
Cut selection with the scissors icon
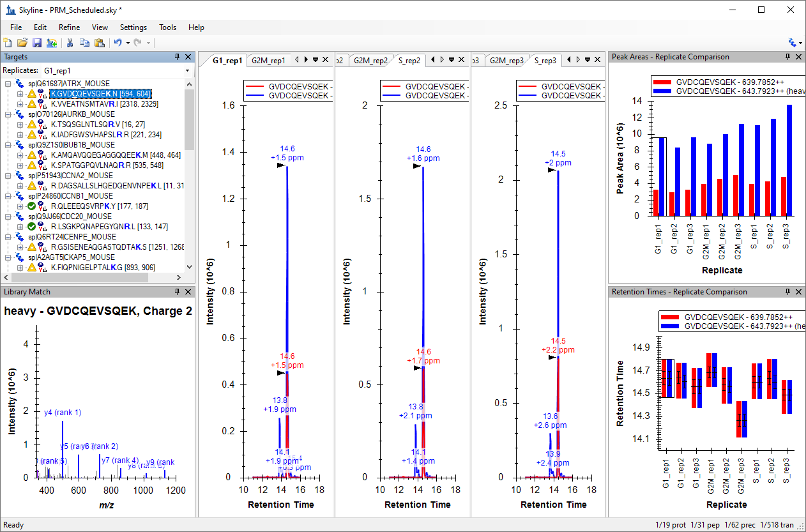[x=70, y=43]
